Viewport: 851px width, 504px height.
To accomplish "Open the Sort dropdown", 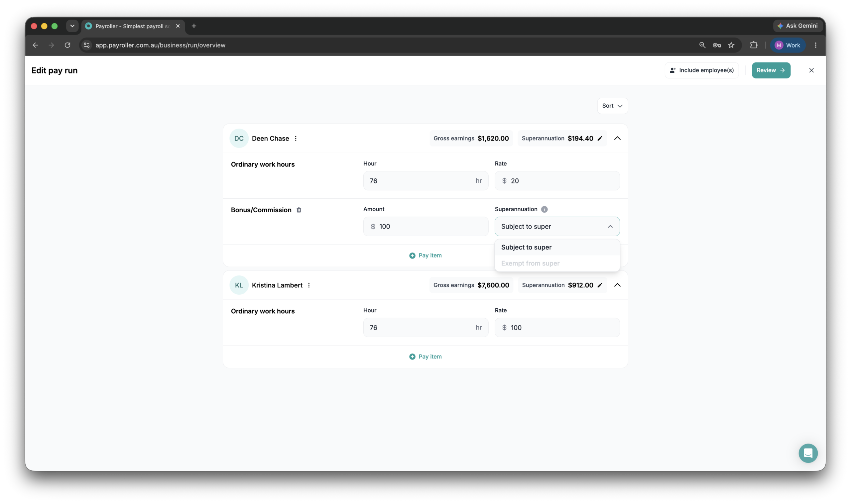I will coord(612,106).
